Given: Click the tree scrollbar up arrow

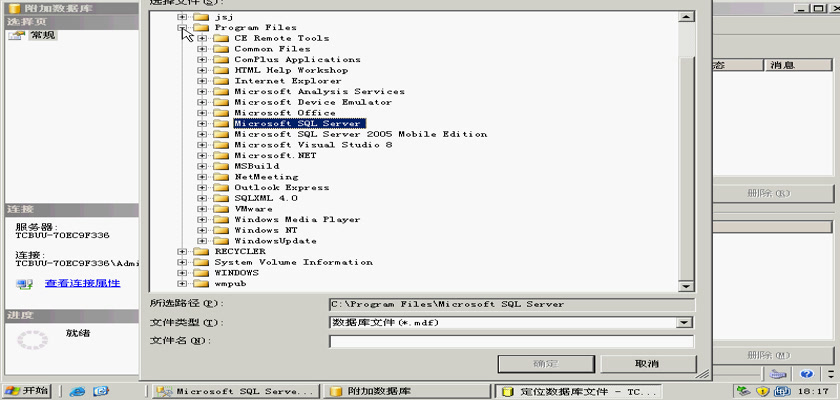Looking at the screenshot, I should click(686, 17).
